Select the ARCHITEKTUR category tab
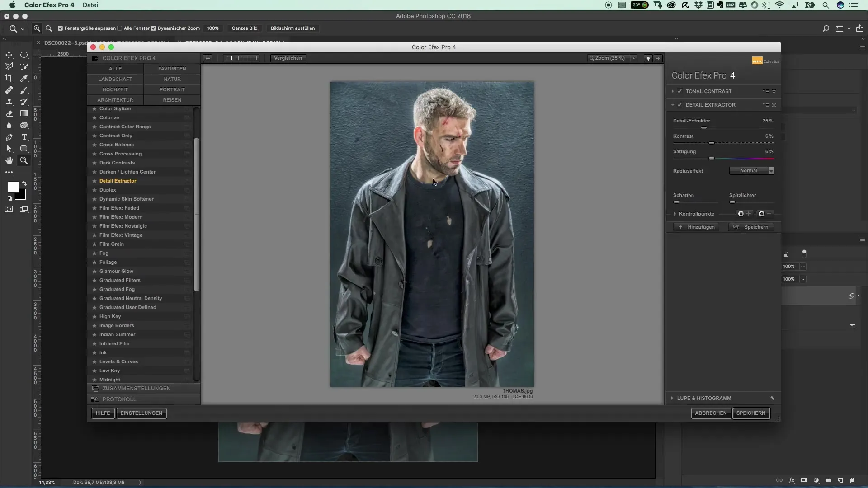 115,100
